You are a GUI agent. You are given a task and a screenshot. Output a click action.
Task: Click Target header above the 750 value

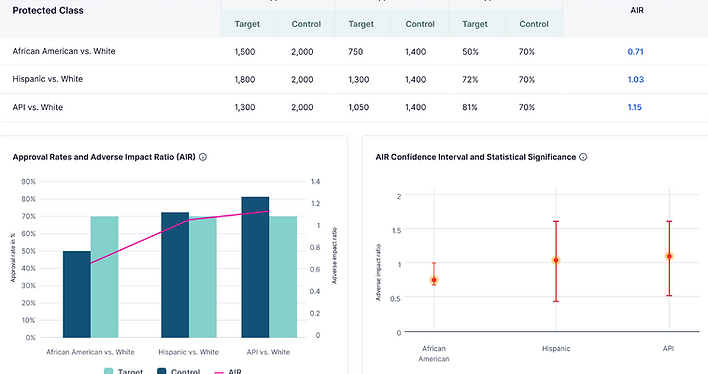[361, 24]
